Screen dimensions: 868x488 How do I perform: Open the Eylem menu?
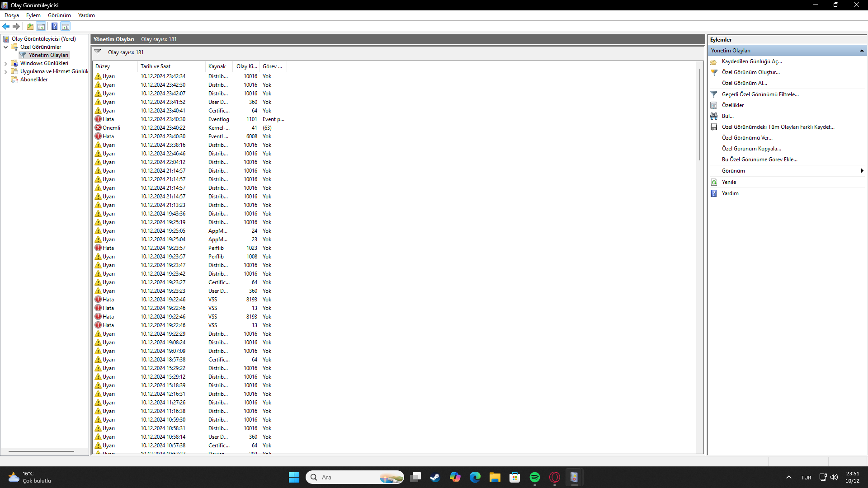click(33, 15)
